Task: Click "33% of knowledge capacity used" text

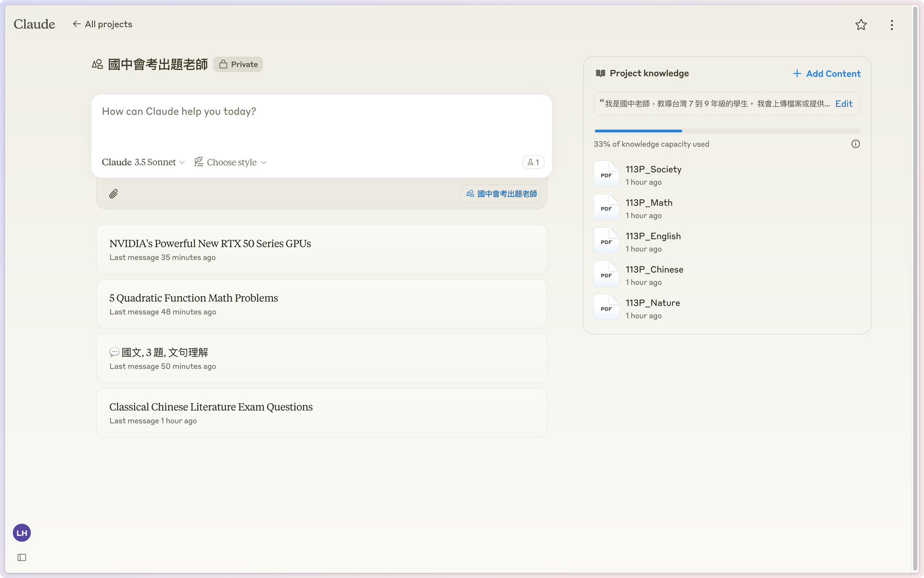Action: 651,144
